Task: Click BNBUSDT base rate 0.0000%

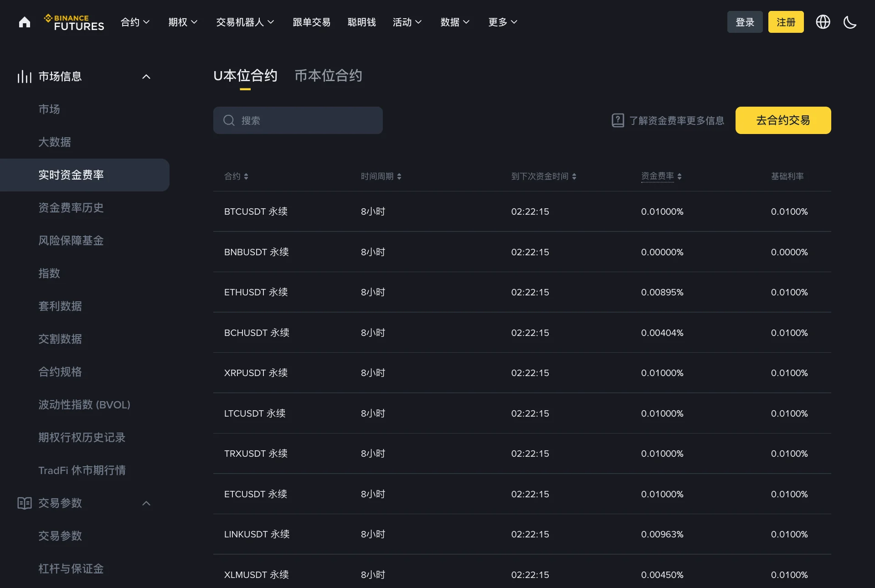Action: (789, 252)
